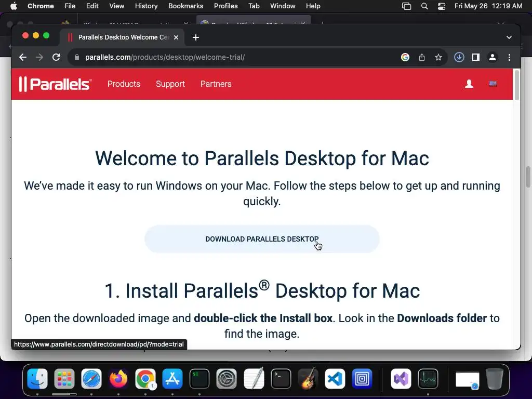Click the lock icon in address bar

click(x=77, y=57)
